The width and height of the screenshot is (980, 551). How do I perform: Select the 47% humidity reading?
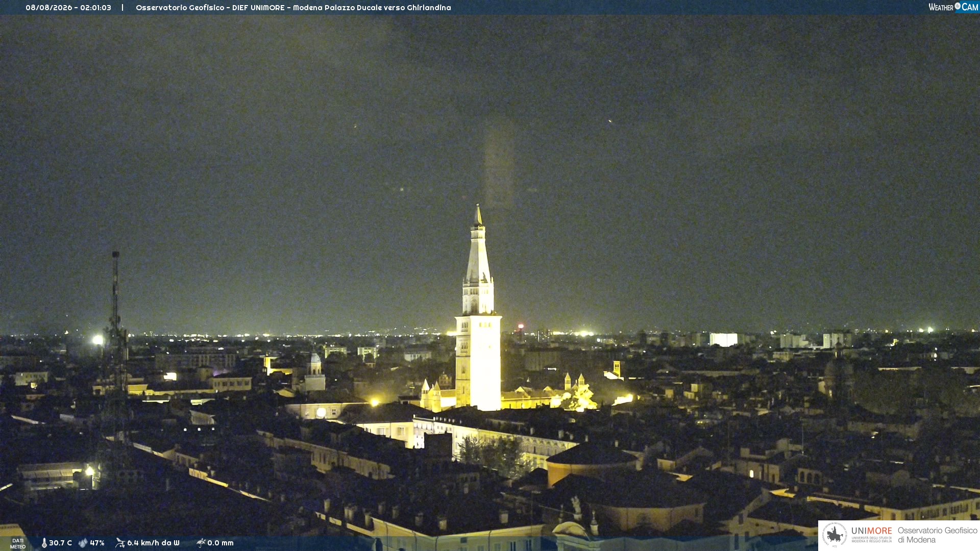pos(97,543)
